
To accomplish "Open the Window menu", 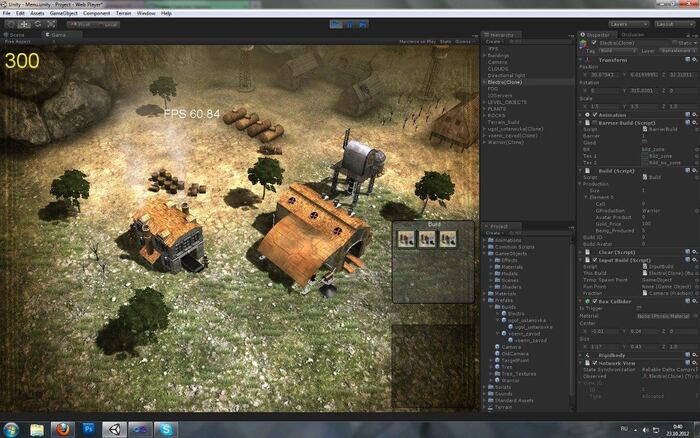I will coord(146,13).
